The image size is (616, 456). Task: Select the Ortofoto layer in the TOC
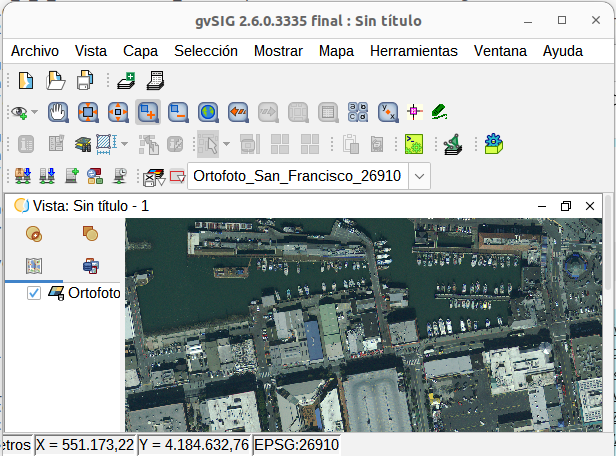[94, 293]
